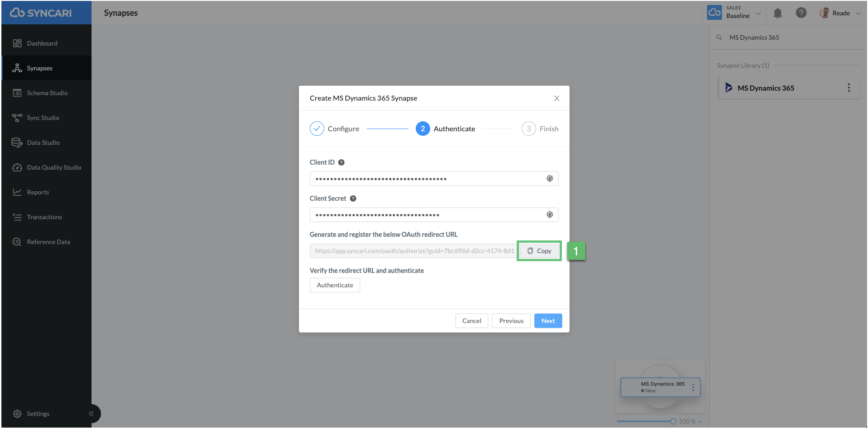Expand the Baseline instance dropdown
The width and height of the screenshot is (868, 429).
[758, 13]
